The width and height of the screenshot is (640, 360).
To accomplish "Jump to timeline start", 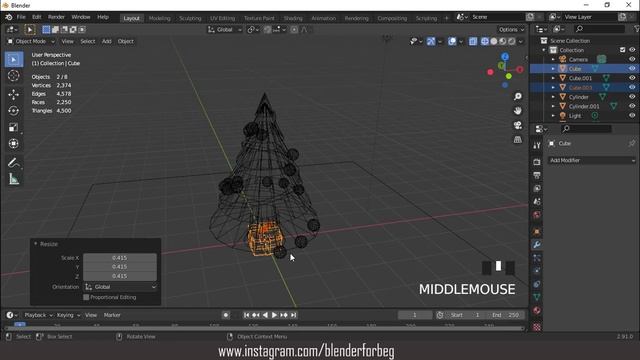I will coord(247,315).
